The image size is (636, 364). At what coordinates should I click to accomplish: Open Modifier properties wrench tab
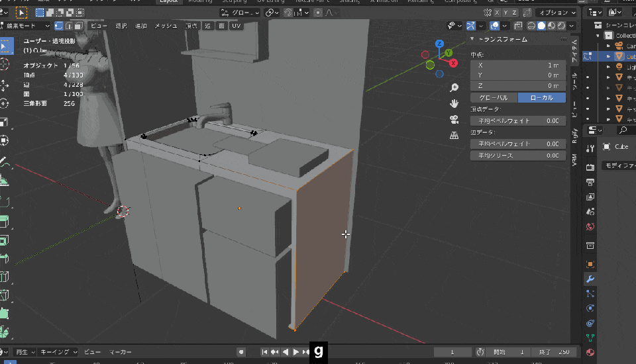[x=590, y=279]
